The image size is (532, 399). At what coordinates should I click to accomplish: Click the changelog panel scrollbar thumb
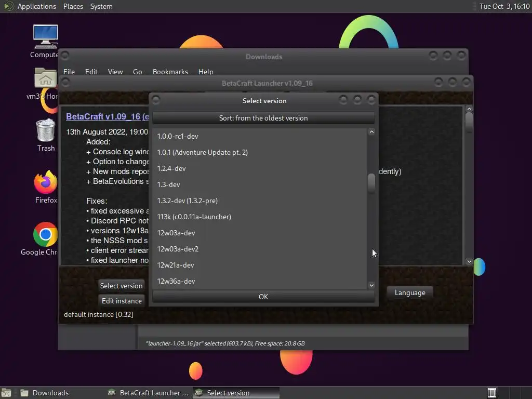(x=469, y=122)
